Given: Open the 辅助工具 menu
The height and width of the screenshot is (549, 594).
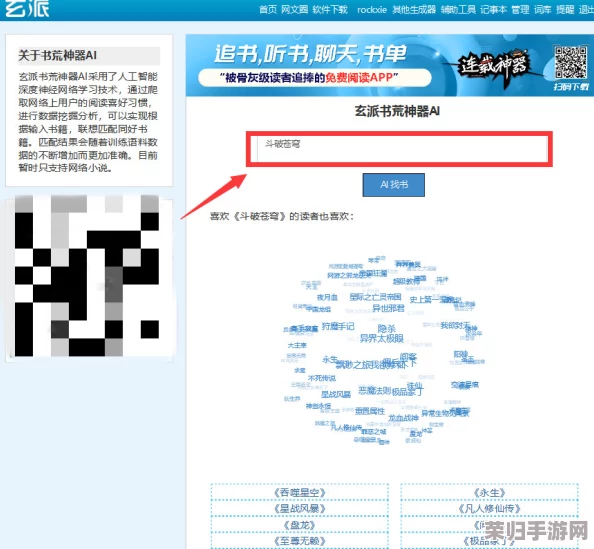Looking at the screenshot, I should pos(458,9).
